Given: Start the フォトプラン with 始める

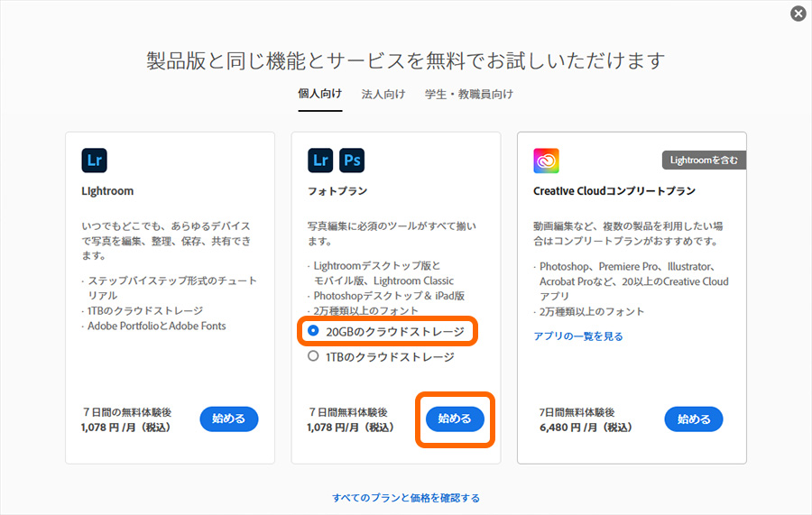Looking at the screenshot, I should [x=455, y=418].
